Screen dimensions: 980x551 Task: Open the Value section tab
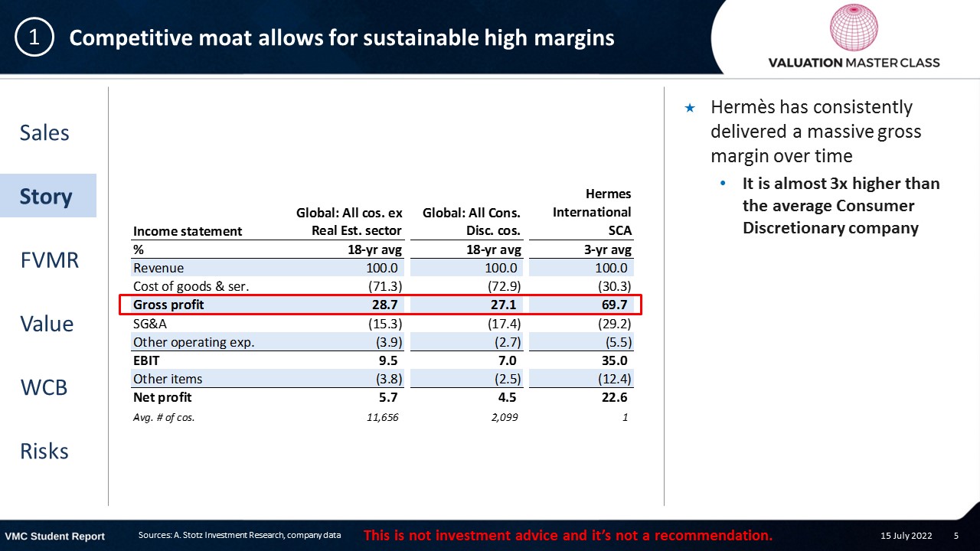pyautogui.click(x=47, y=323)
